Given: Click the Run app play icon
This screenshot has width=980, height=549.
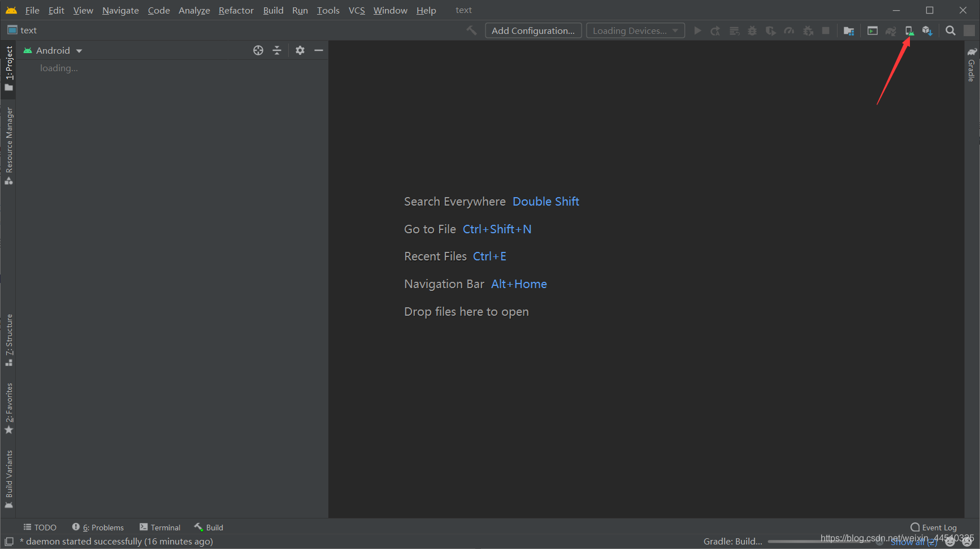Looking at the screenshot, I should pos(697,30).
